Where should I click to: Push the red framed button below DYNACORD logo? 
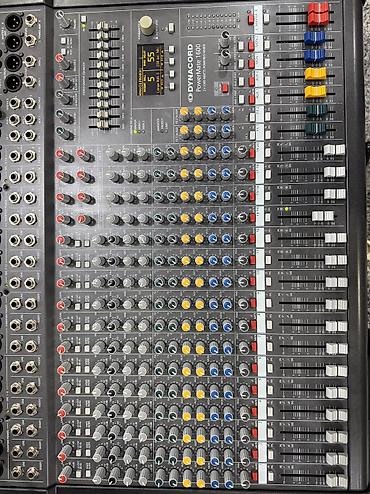224,88
